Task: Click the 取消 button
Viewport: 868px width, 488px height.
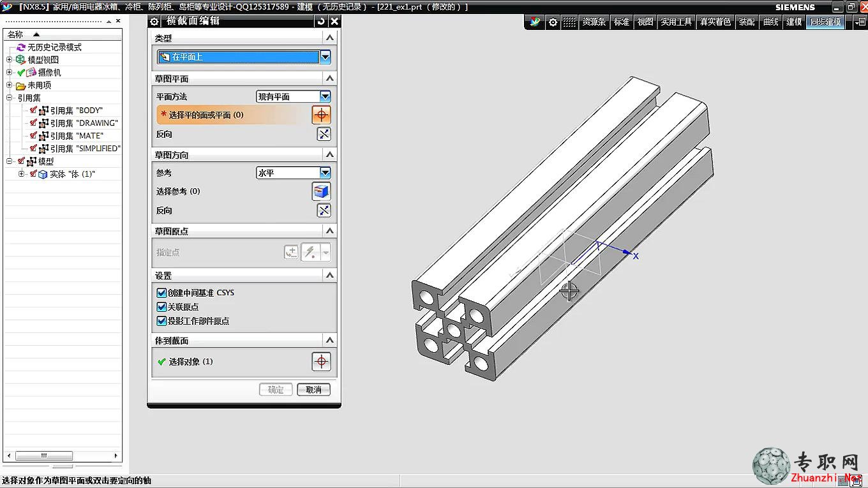Action: point(314,390)
